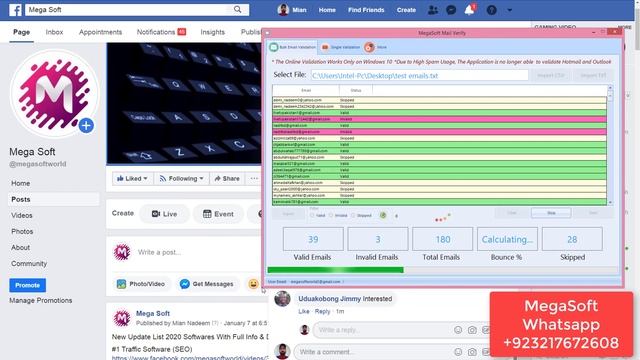The height and width of the screenshot is (360, 640).
Task: Click emoji icon in the reply box
Action: tap(458, 330)
